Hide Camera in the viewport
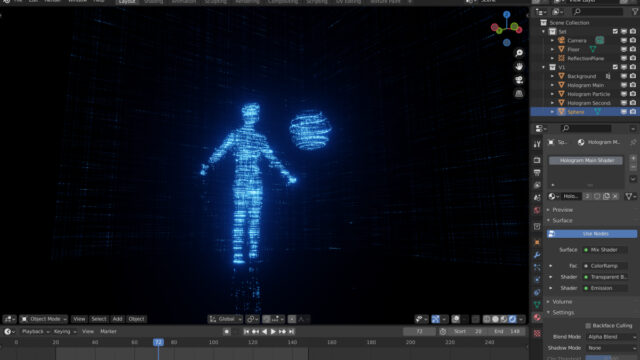 624,40
